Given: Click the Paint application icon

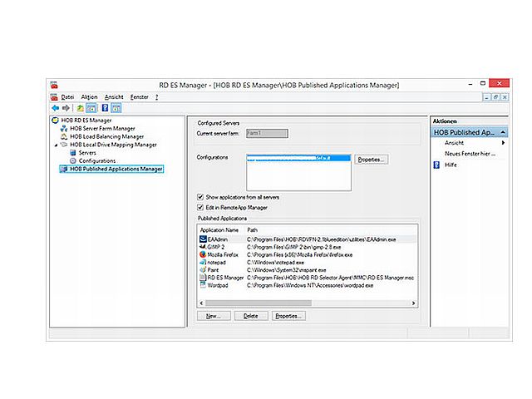Looking at the screenshot, I should pos(203,270).
